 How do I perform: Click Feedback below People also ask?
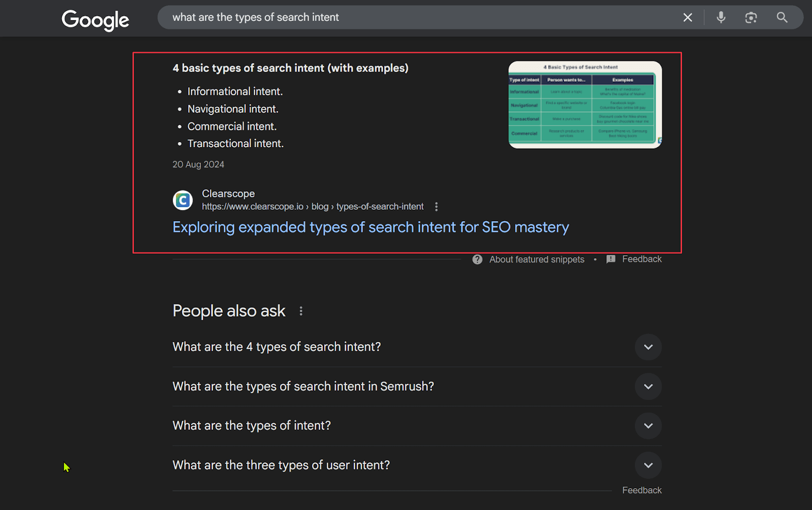tap(642, 490)
